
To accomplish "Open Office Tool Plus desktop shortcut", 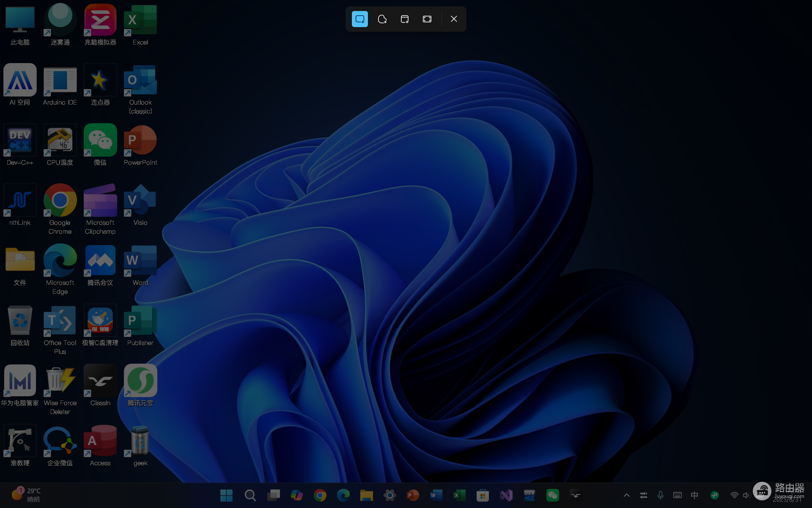I will coord(60,329).
